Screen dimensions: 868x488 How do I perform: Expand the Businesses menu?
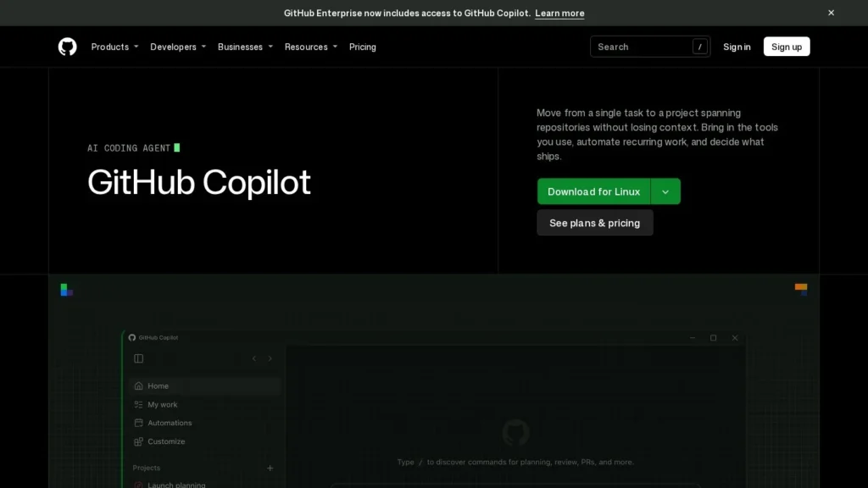(x=245, y=47)
